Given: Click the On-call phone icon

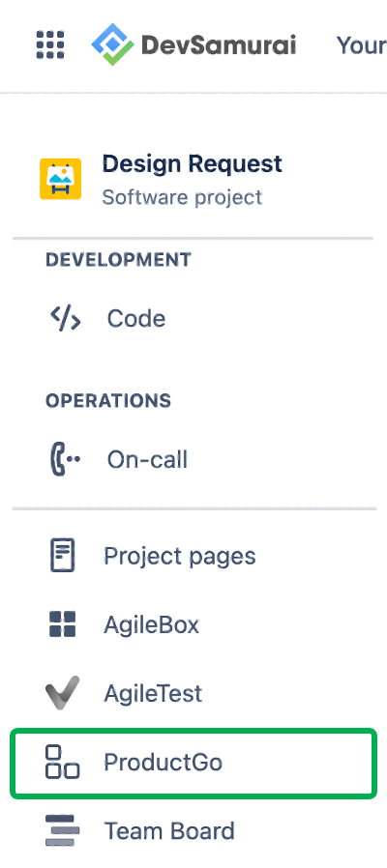Looking at the screenshot, I should tap(64, 459).
